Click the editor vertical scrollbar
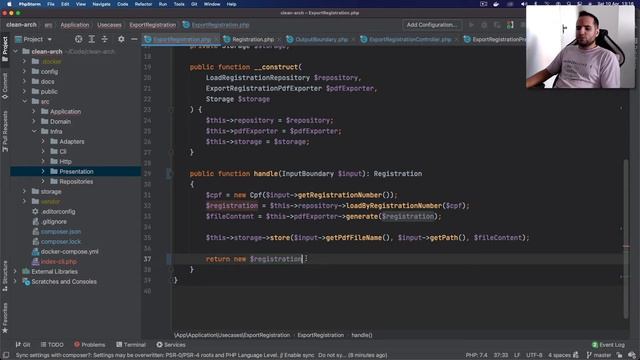640x360 pixels. pyautogui.click(x=626, y=239)
